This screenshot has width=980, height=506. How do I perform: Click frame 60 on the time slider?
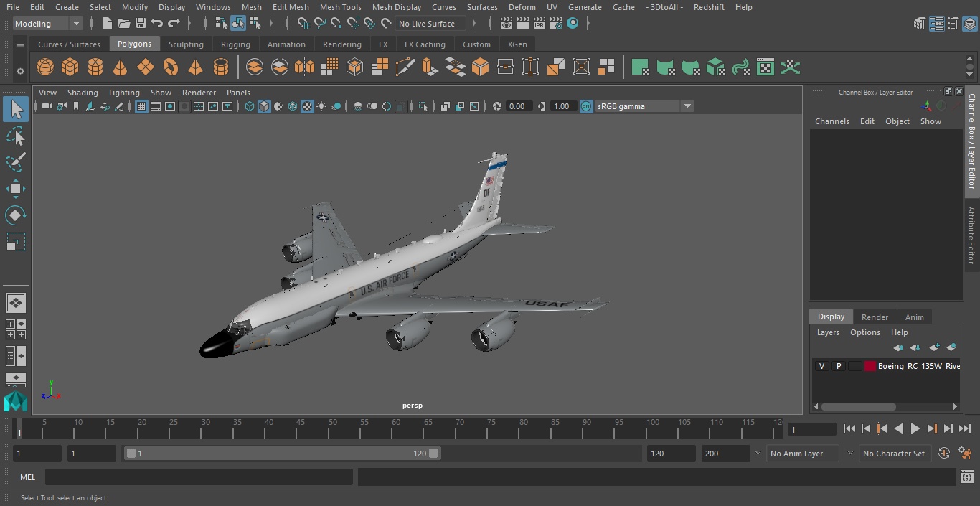396,428
